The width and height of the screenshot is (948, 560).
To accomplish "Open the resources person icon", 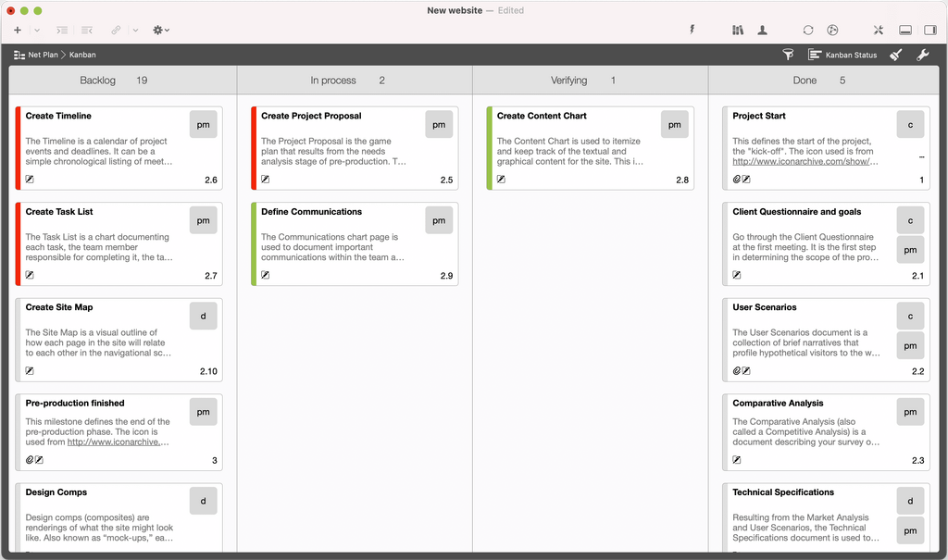I will coord(762,31).
